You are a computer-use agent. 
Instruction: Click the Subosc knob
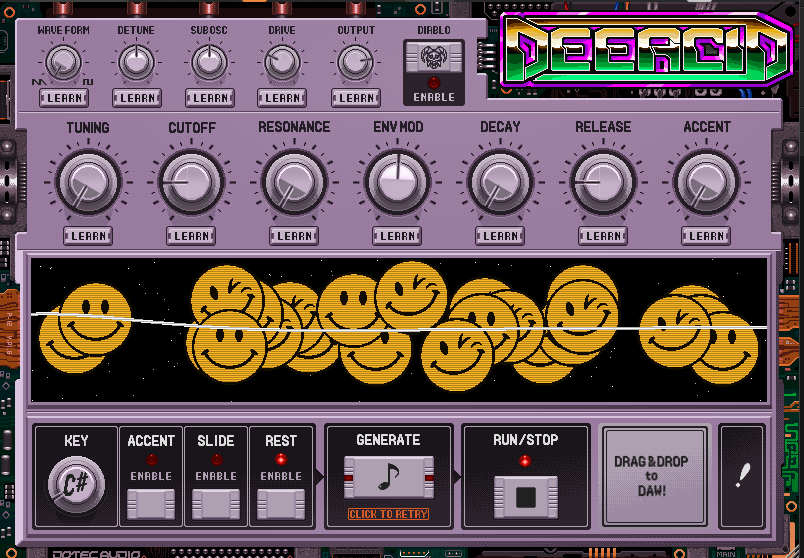click(209, 62)
